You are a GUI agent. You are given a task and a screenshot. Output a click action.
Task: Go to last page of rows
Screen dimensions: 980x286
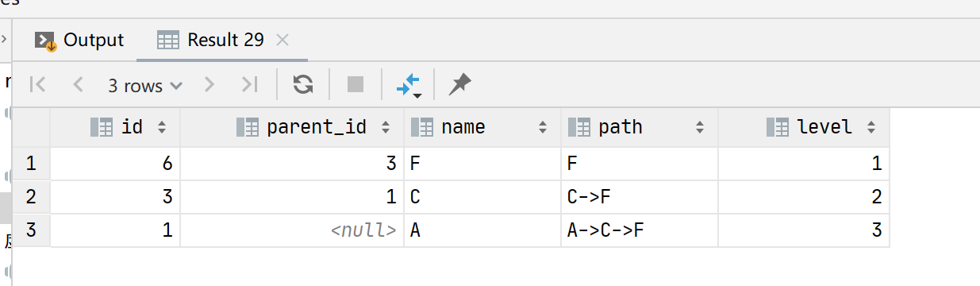coord(249,85)
